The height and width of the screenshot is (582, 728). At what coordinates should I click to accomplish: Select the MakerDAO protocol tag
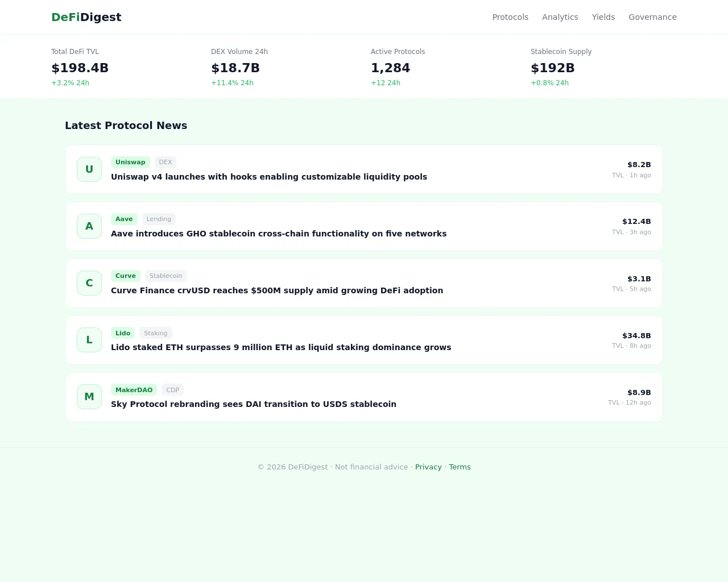(134, 390)
